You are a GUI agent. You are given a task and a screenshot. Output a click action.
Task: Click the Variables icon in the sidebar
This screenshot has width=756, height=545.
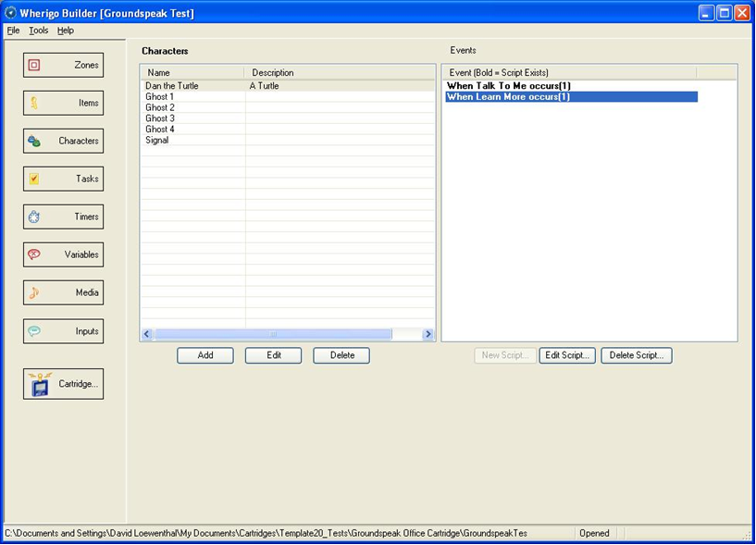click(33, 254)
